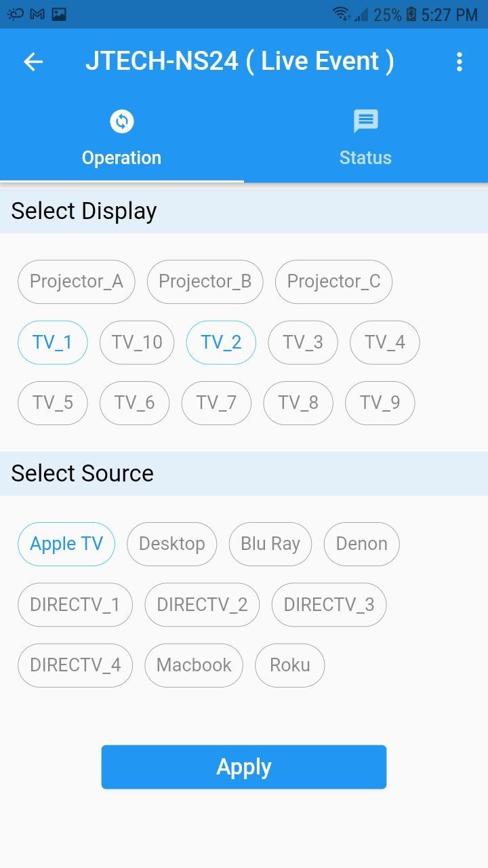Tap the battery icon in status bar
The width and height of the screenshot is (488, 868).
(411, 14)
